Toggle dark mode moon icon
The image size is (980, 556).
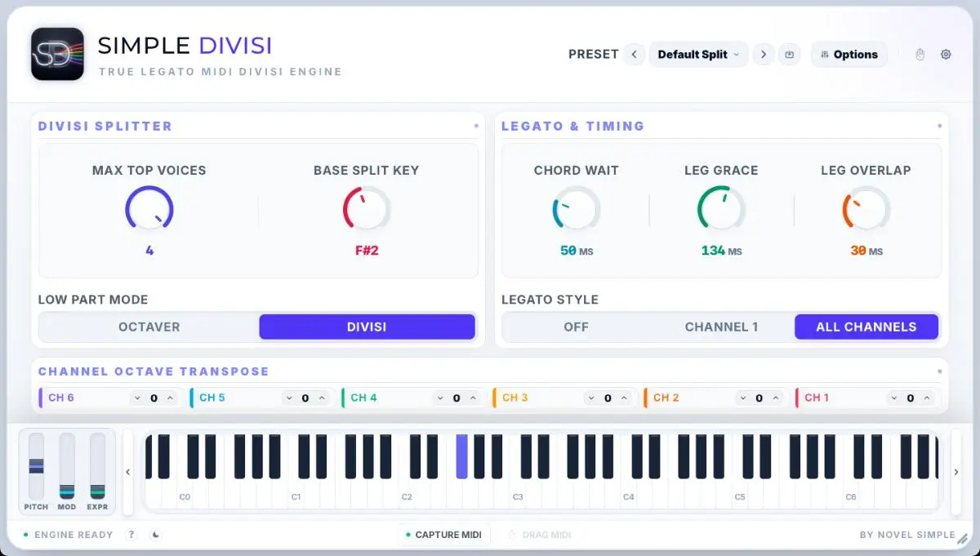pyautogui.click(x=156, y=535)
